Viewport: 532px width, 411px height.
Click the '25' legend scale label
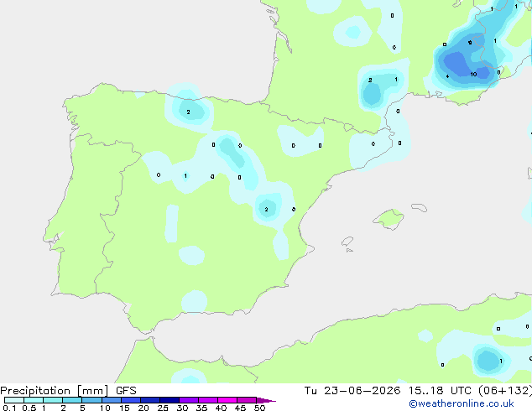point(163,408)
